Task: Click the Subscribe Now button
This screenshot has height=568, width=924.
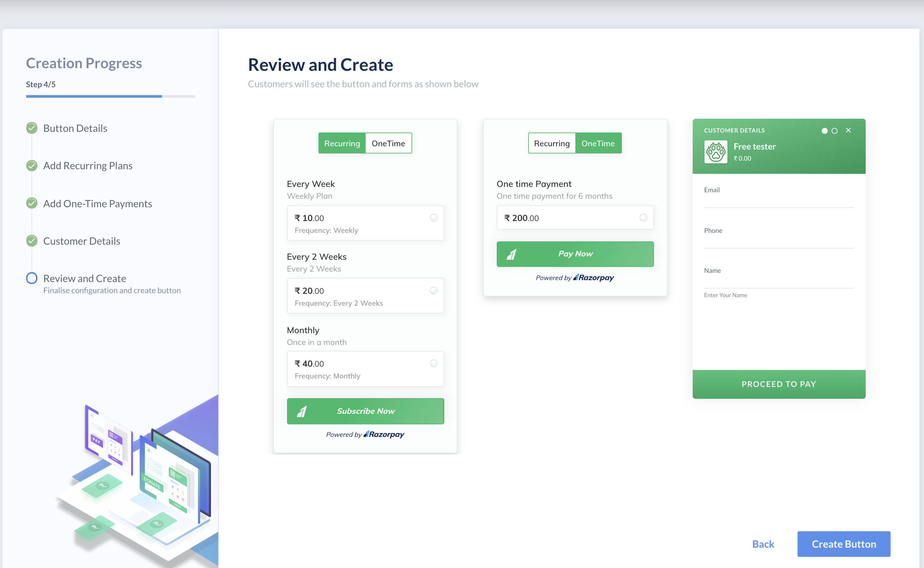Action: pos(365,411)
